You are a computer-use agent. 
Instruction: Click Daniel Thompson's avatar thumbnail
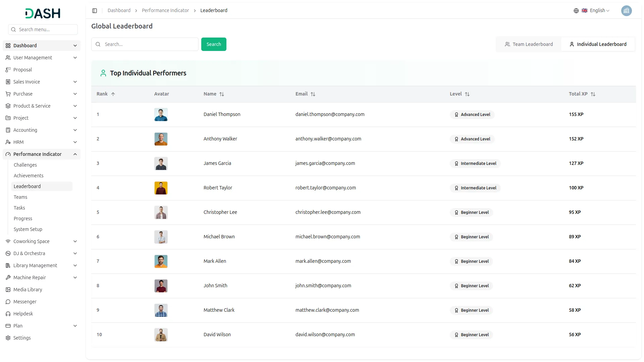pos(161,115)
